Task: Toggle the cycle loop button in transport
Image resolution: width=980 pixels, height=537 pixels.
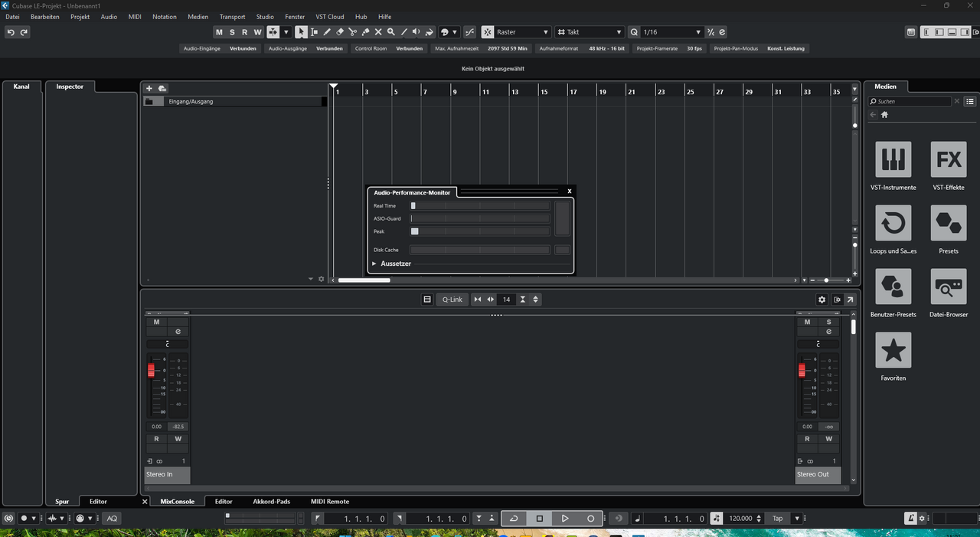Action: coord(514,519)
